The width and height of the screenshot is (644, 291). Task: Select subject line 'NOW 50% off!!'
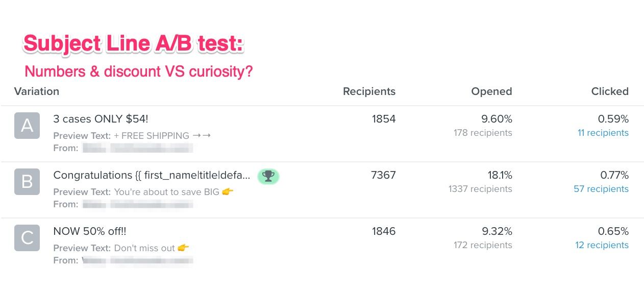click(x=89, y=231)
